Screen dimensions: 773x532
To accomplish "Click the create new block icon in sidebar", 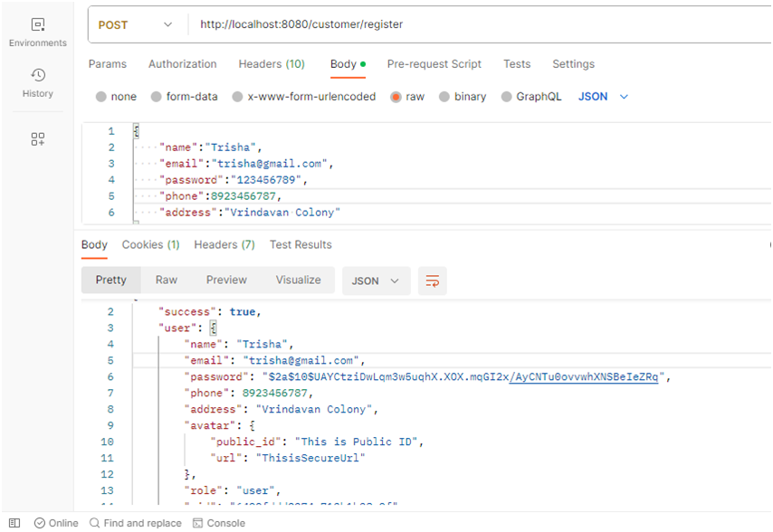I will coord(37,138).
